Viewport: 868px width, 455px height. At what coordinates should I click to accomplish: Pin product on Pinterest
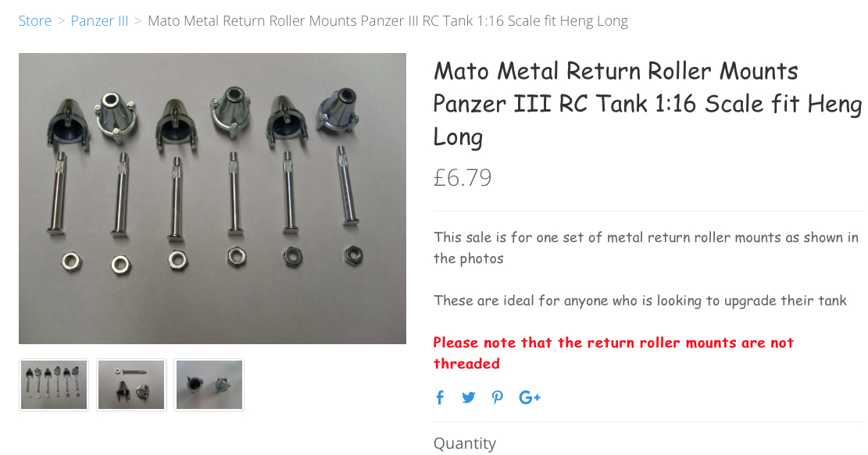click(497, 397)
